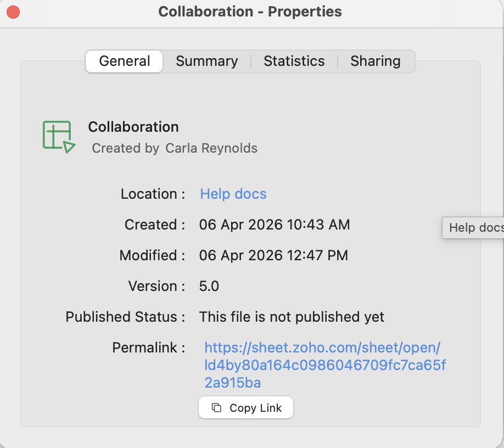This screenshot has width=504, height=448.
Task: Switch to the General tab
Action: (x=124, y=61)
